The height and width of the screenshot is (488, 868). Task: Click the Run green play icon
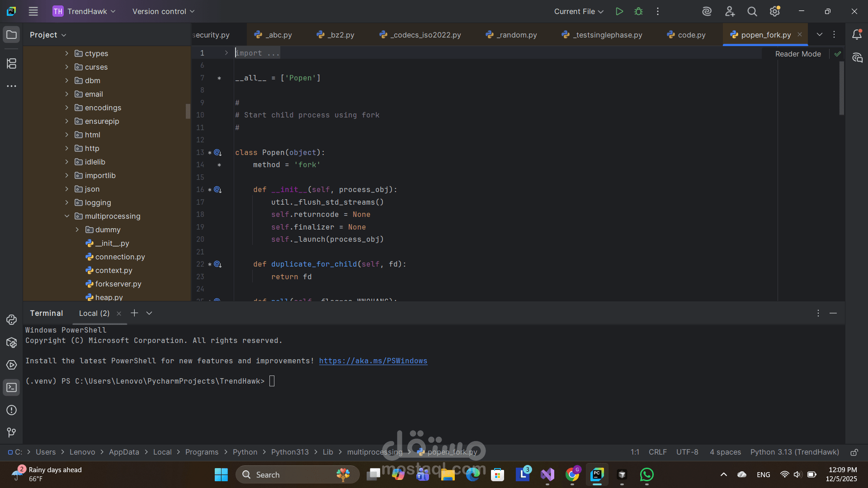click(x=619, y=11)
